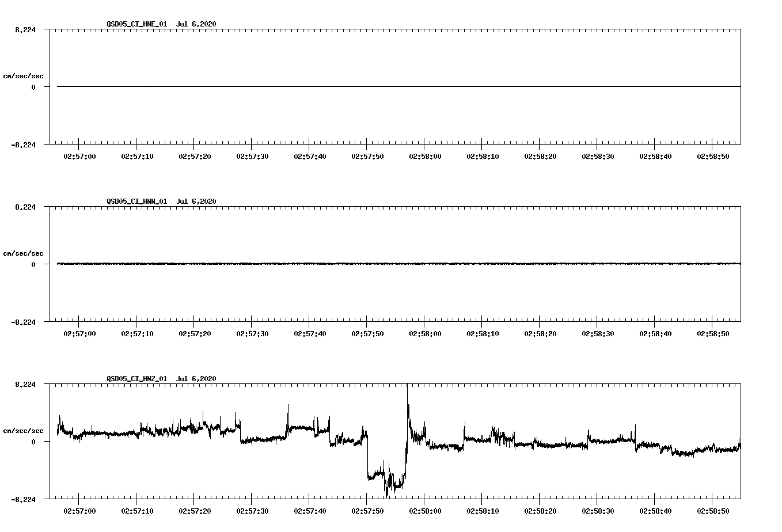Image resolution: width=782 pixels, height=532 pixels.
Task: Click the cm/sec/sec unit label on HNE plot
Action: coord(23,76)
